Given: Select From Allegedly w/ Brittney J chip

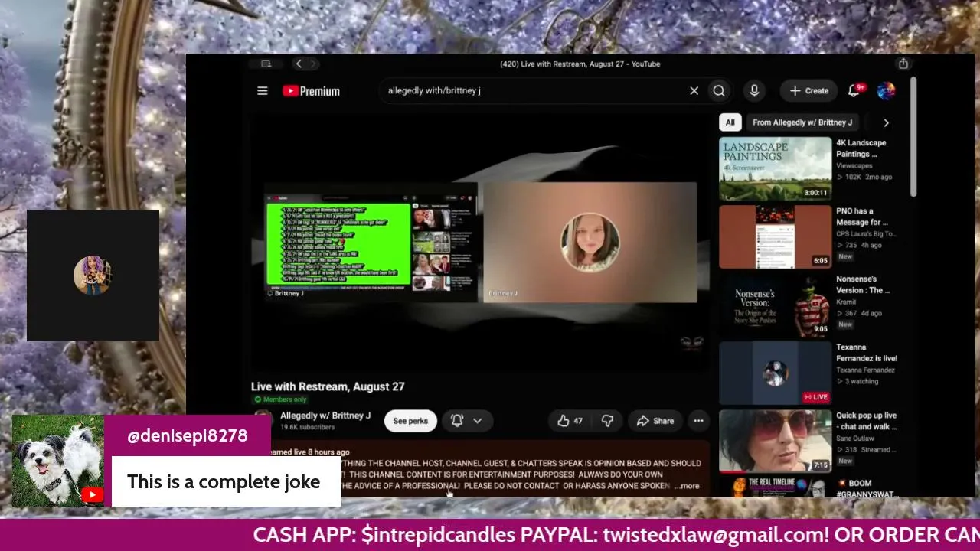Looking at the screenshot, I should (x=802, y=122).
